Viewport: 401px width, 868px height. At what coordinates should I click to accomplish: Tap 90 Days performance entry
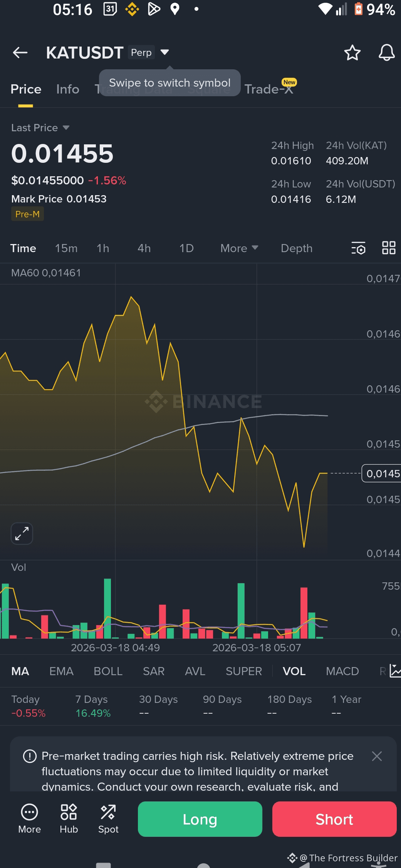click(x=222, y=706)
